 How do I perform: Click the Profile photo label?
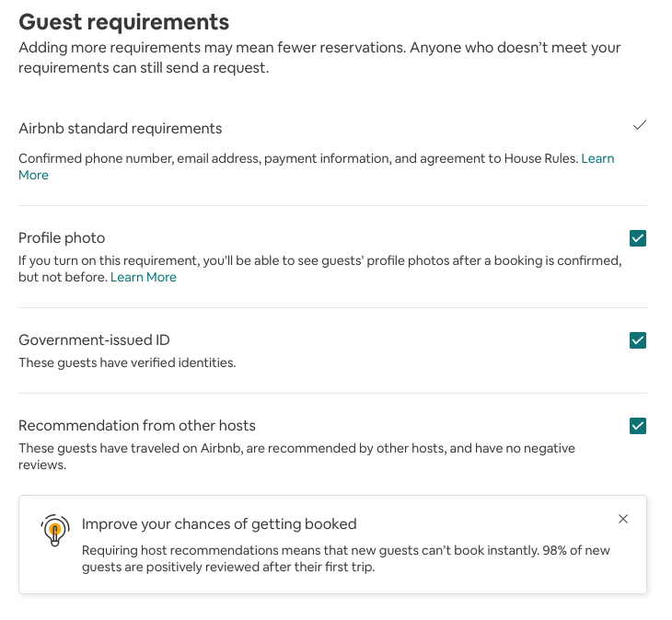point(62,238)
